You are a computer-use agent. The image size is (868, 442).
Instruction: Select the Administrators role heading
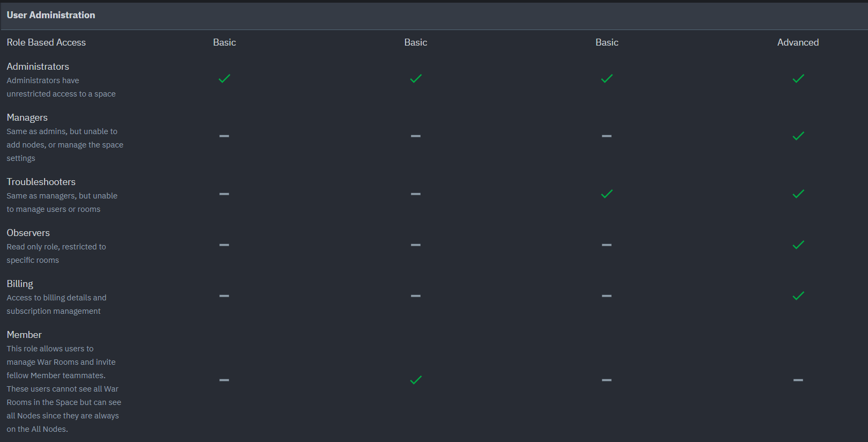tap(38, 67)
